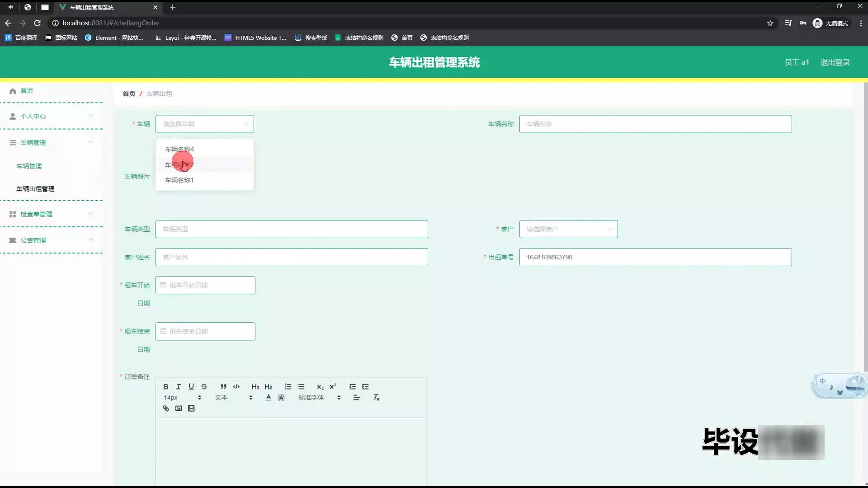Click the 员工 a1 user label
The image size is (868, 488).
point(797,62)
